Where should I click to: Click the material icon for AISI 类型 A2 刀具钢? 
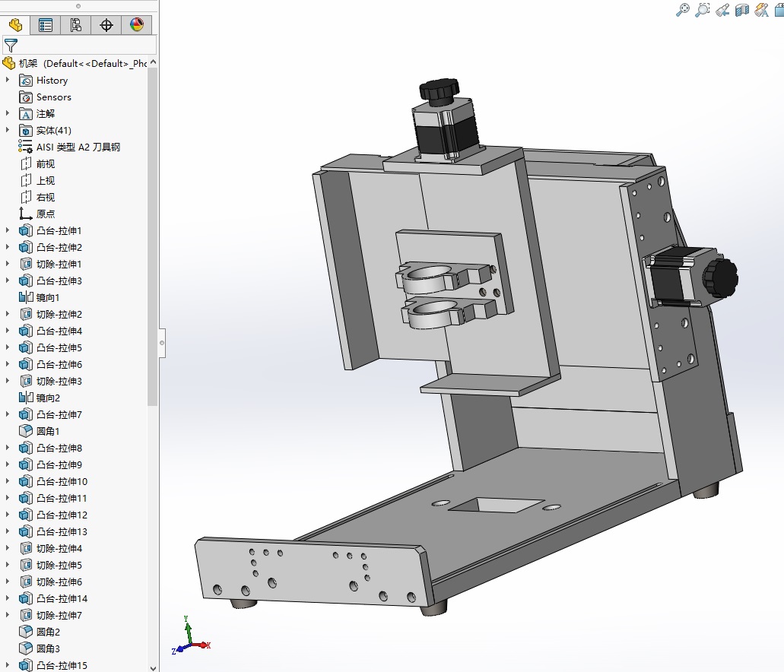pos(26,147)
